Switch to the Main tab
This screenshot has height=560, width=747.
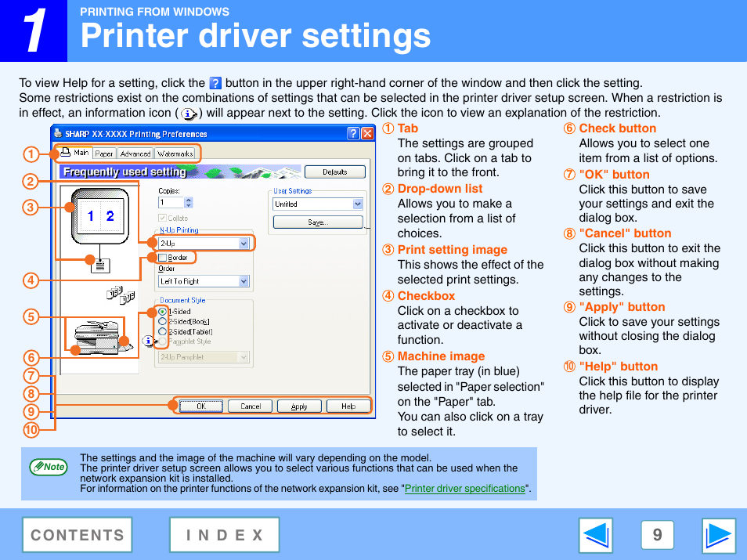[x=75, y=153]
